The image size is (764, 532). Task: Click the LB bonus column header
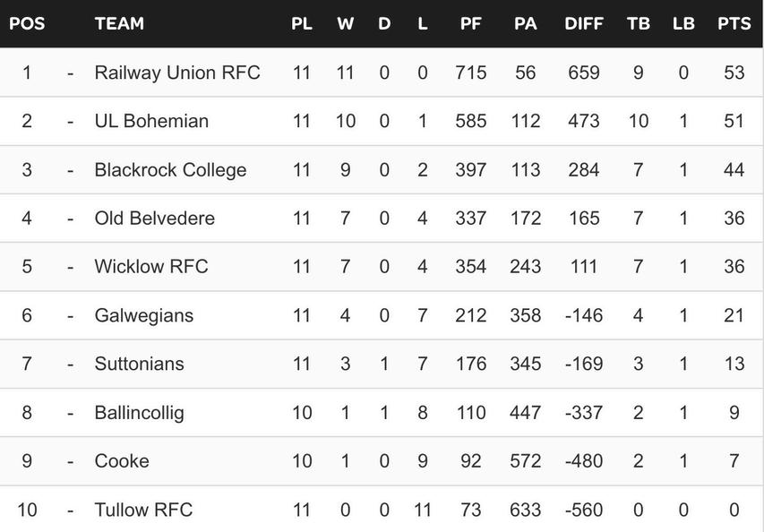click(683, 24)
